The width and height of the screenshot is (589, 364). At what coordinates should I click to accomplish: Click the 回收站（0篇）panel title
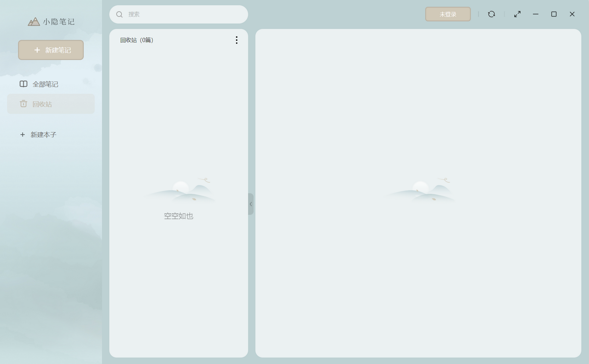[137, 40]
